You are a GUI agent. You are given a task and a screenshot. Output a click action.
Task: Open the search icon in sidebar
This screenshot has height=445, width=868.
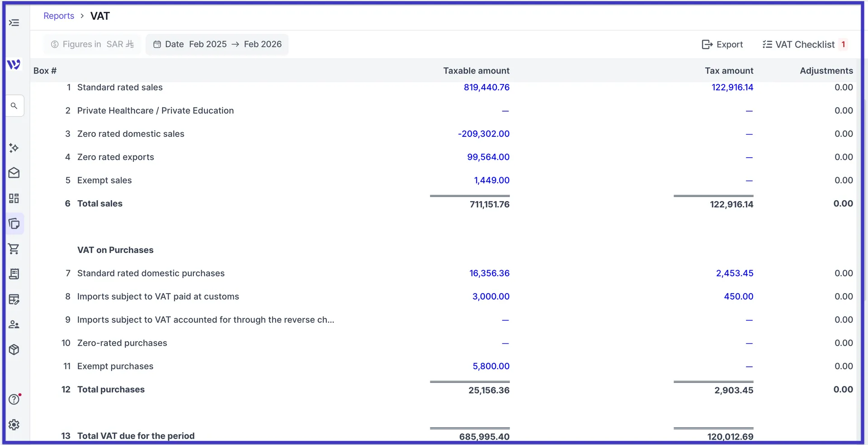[14, 106]
